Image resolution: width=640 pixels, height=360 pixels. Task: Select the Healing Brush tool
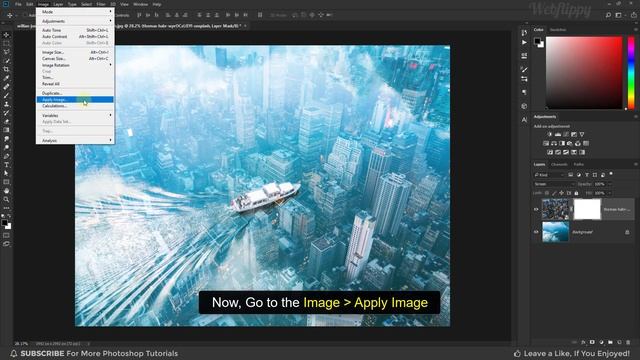tap(6, 87)
